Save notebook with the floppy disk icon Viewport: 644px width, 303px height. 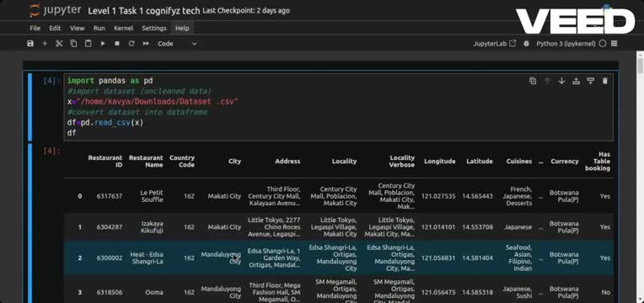click(x=30, y=44)
